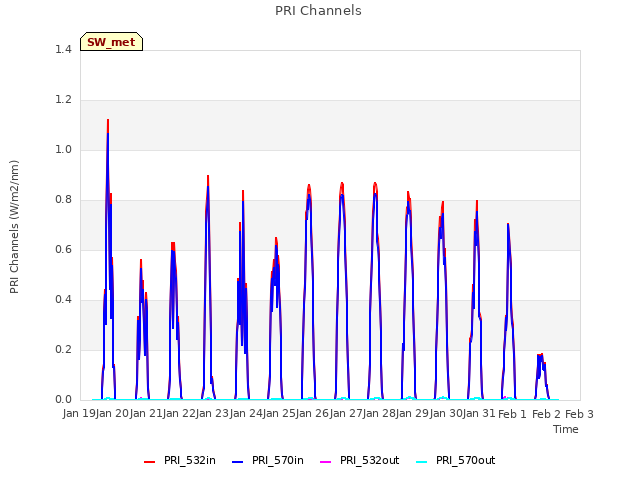
Task: Click the y-axis title PRI Channels (W/m2/nm)
Action: 14,227
